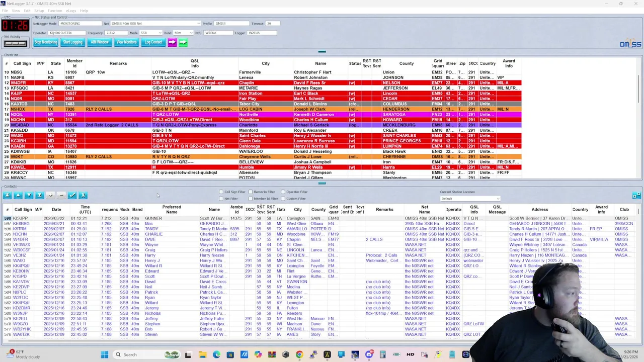Open Discord from the taskbar

tap(369, 355)
